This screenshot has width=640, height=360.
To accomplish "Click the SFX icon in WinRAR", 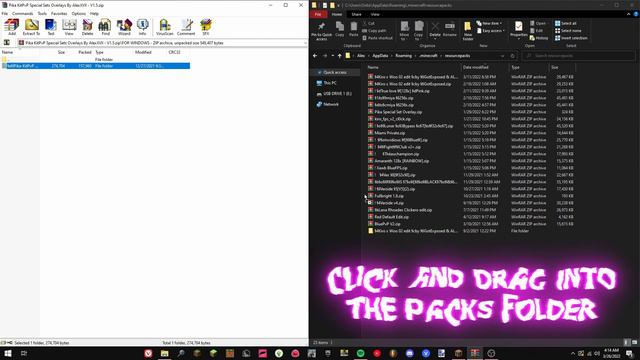I will coord(206,27).
